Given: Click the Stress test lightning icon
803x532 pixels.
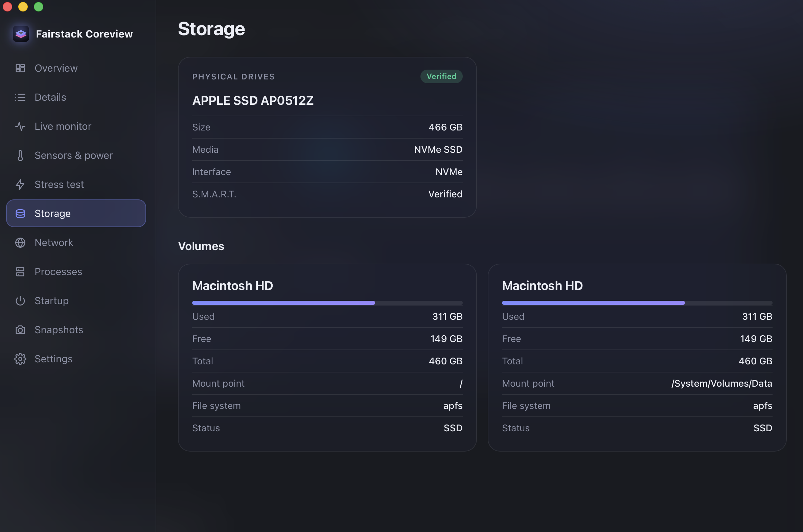Looking at the screenshot, I should (x=20, y=185).
